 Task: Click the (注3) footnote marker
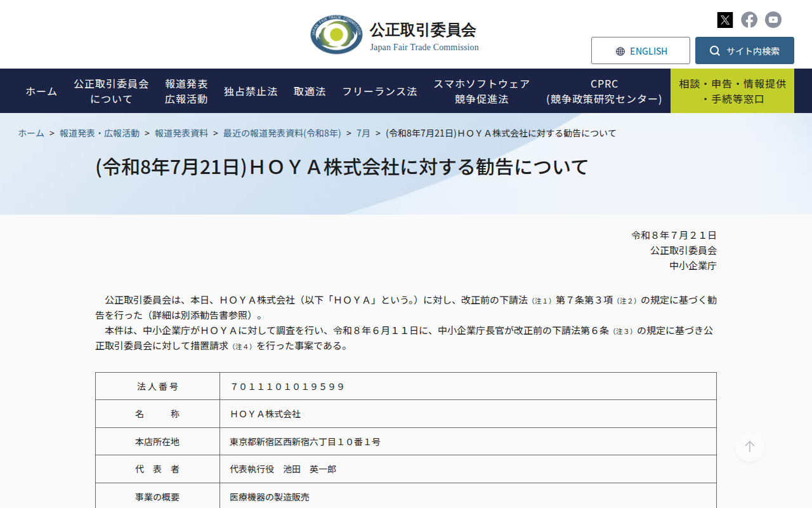[623, 331]
